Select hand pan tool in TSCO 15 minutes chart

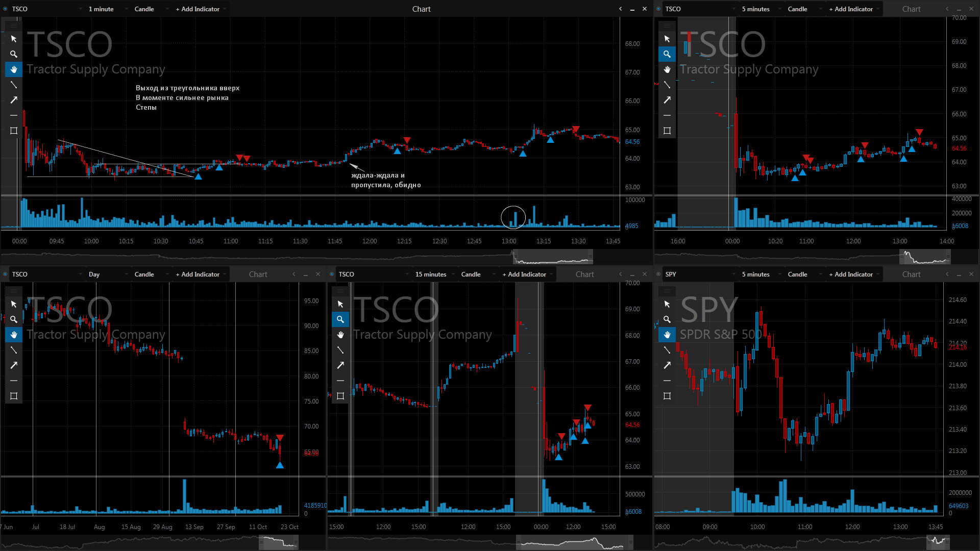click(x=340, y=335)
